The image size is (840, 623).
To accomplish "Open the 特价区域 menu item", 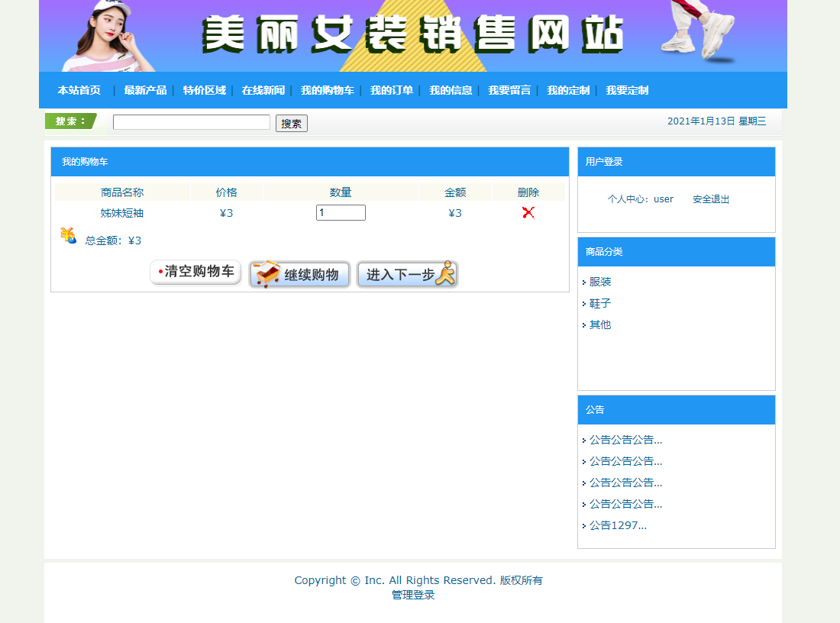I will (x=202, y=90).
